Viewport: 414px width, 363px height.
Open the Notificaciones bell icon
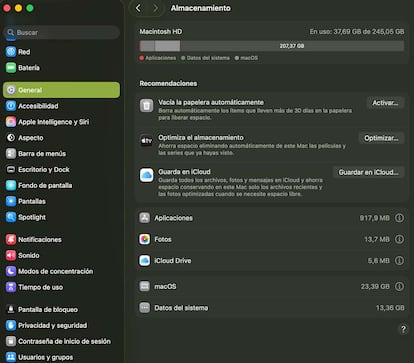[x=11, y=239]
